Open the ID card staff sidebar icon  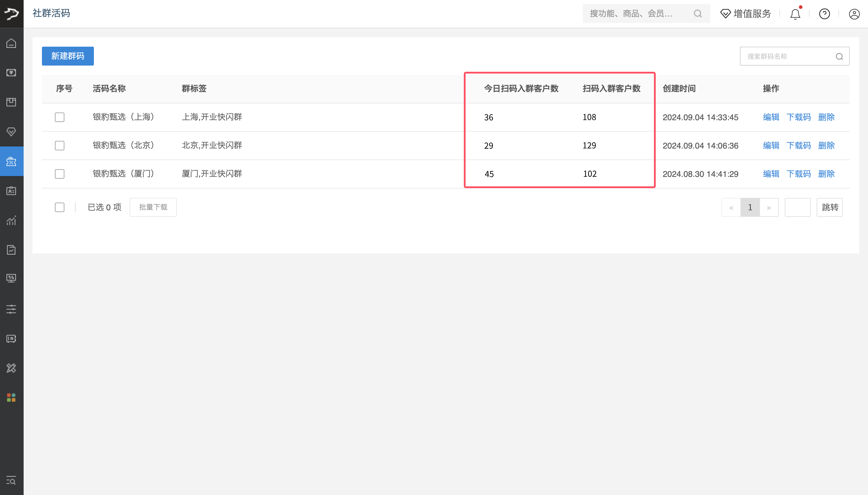click(x=11, y=191)
